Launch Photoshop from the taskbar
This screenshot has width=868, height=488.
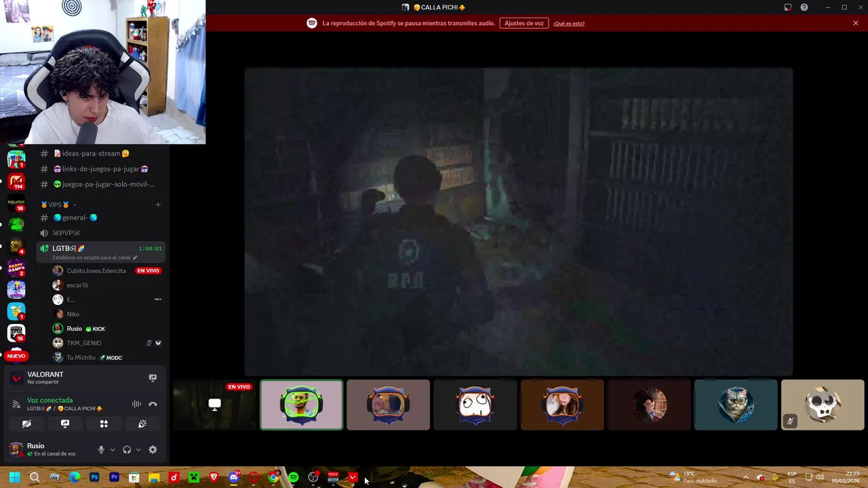[x=94, y=477]
